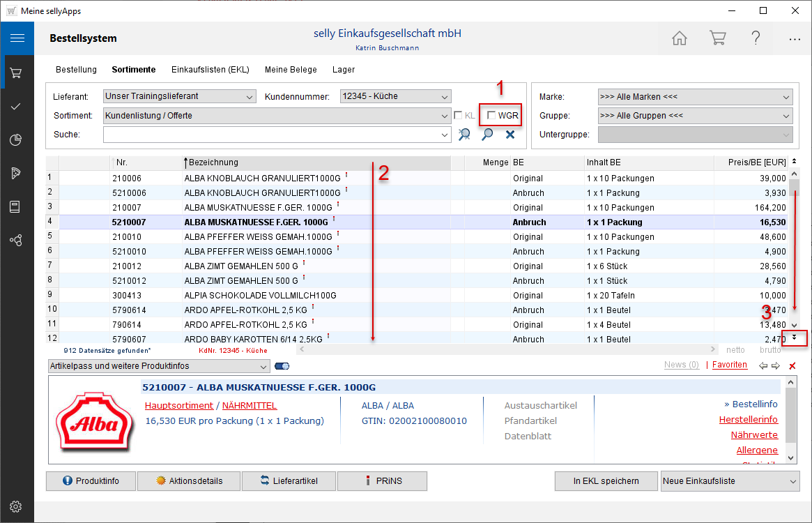Image resolution: width=812 pixels, height=523 pixels.
Task: Click the In EKL speichern button
Action: (606, 481)
